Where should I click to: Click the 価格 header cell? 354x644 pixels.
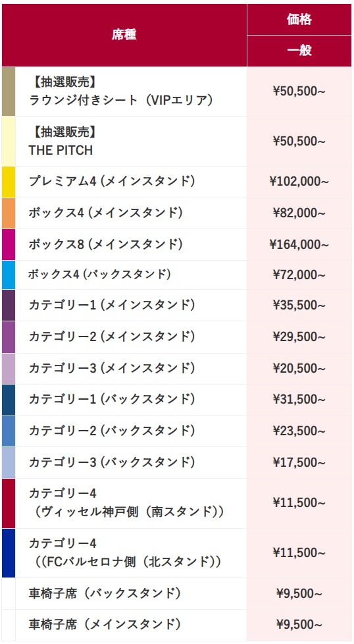pos(299,19)
